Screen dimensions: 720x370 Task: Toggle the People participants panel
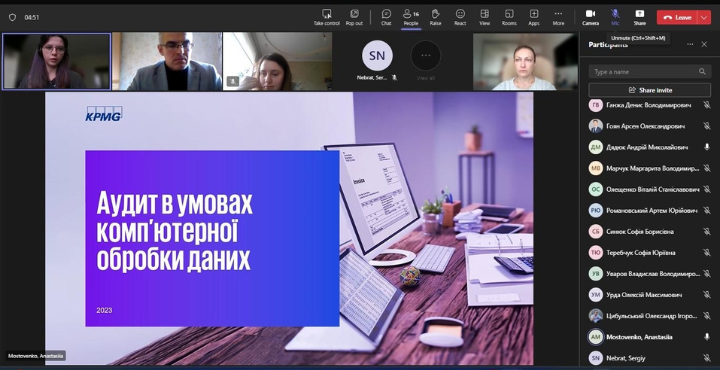(411, 17)
